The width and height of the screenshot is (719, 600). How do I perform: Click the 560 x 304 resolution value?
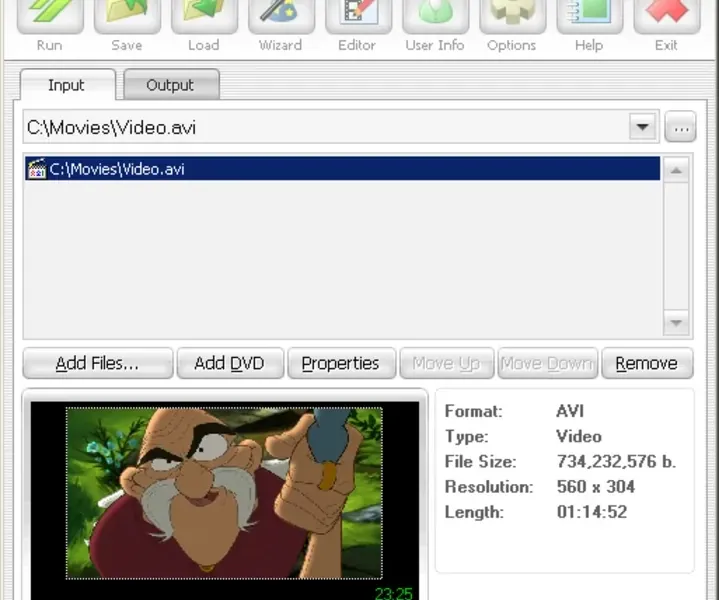coord(596,487)
